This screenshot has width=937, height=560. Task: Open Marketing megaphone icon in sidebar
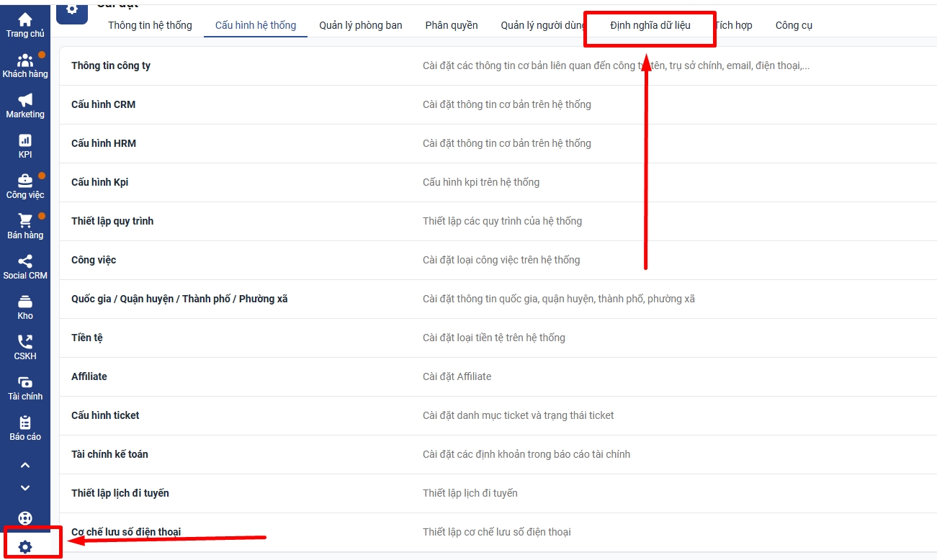25,101
